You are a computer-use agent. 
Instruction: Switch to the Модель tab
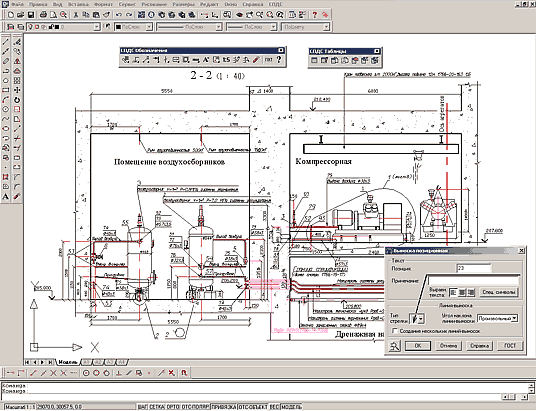pos(68,362)
